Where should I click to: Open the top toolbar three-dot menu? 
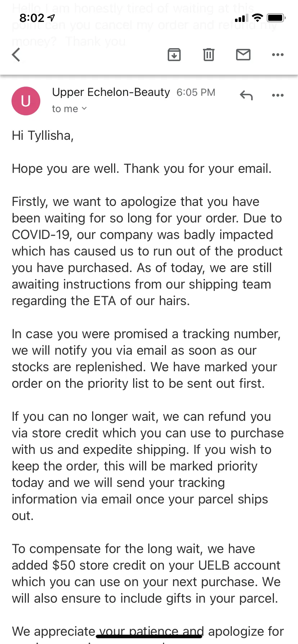point(278,55)
